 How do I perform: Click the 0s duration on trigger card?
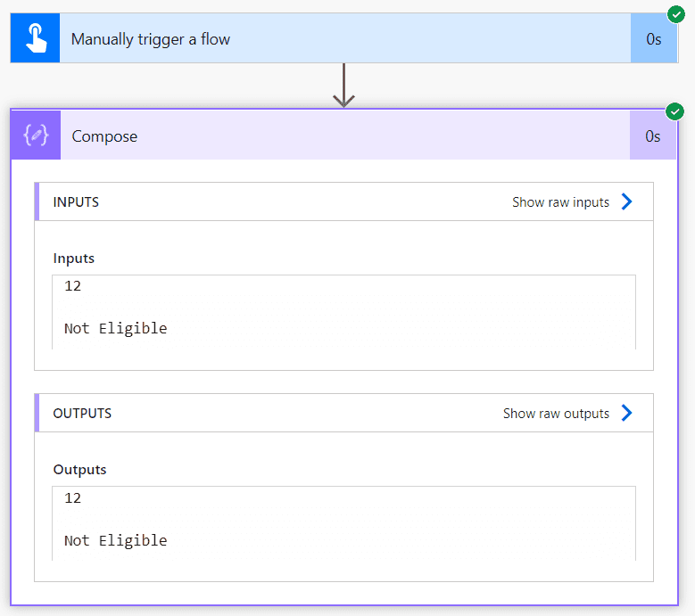[654, 39]
